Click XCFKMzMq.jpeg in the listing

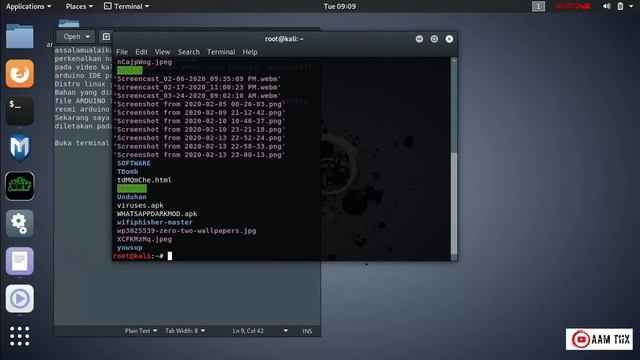pyautogui.click(x=144, y=239)
